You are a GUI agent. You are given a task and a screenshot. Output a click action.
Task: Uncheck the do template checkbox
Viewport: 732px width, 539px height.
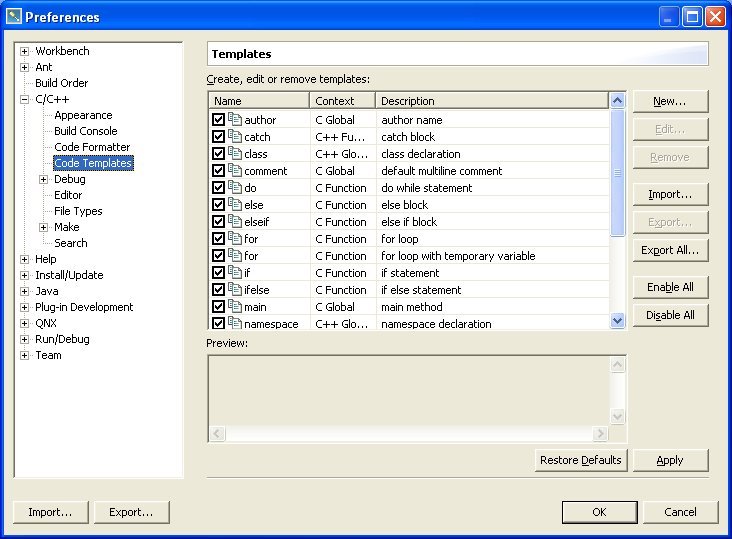click(219, 188)
